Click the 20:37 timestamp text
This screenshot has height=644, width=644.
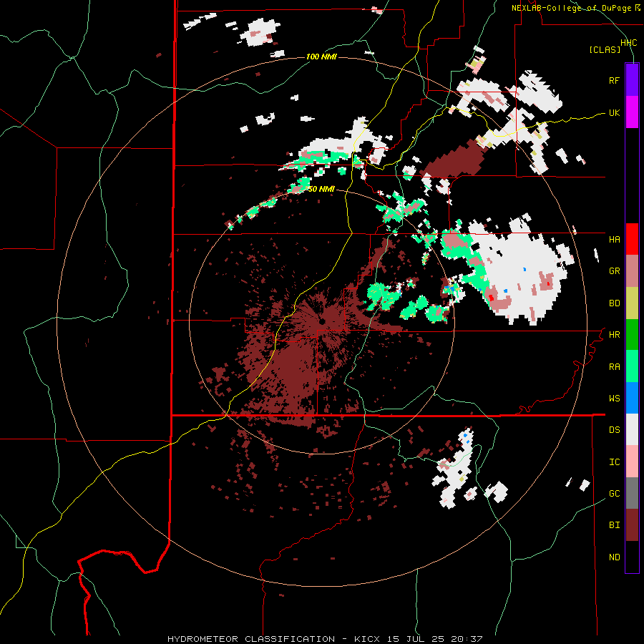pyautogui.click(x=468, y=639)
